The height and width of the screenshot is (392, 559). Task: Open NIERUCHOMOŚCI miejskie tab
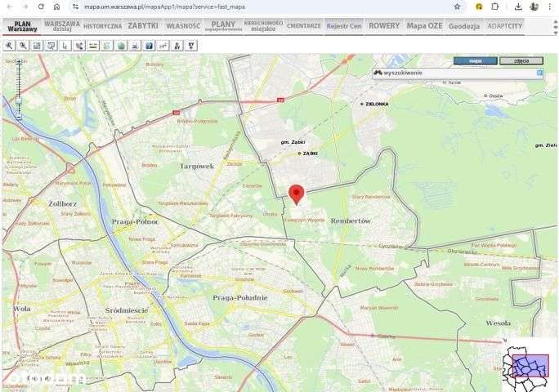(x=263, y=26)
